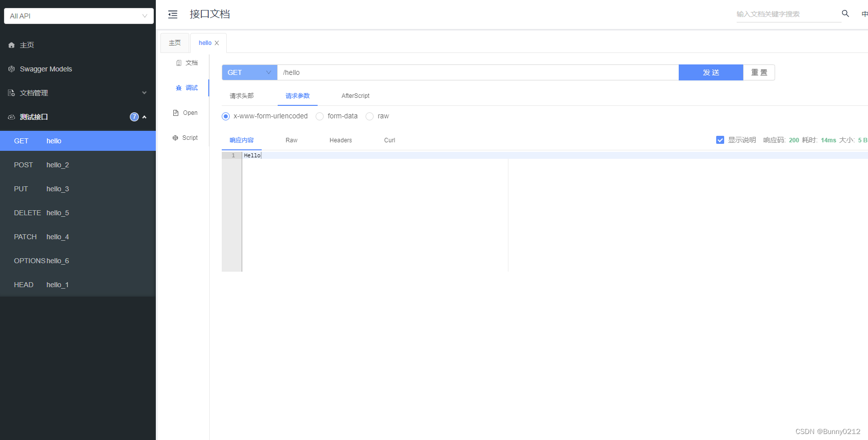Open 主页 in the sidebar
The height and width of the screenshot is (440, 868).
point(78,45)
